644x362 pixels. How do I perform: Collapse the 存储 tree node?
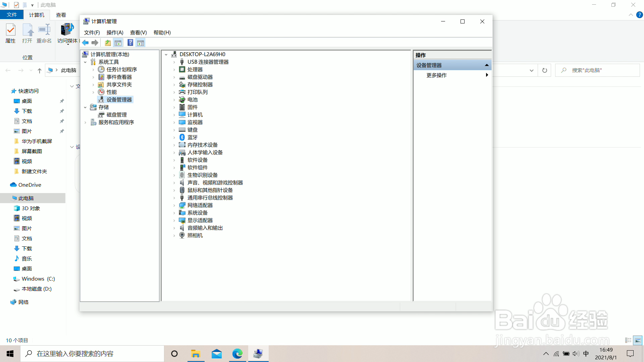point(85,107)
